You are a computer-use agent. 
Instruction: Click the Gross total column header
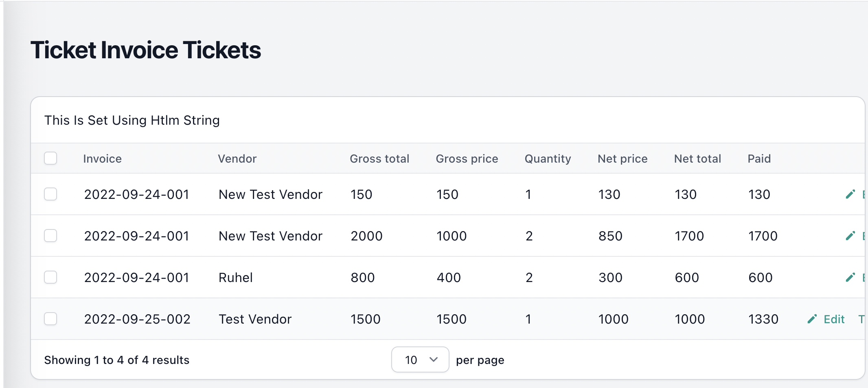click(x=379, y=159)
